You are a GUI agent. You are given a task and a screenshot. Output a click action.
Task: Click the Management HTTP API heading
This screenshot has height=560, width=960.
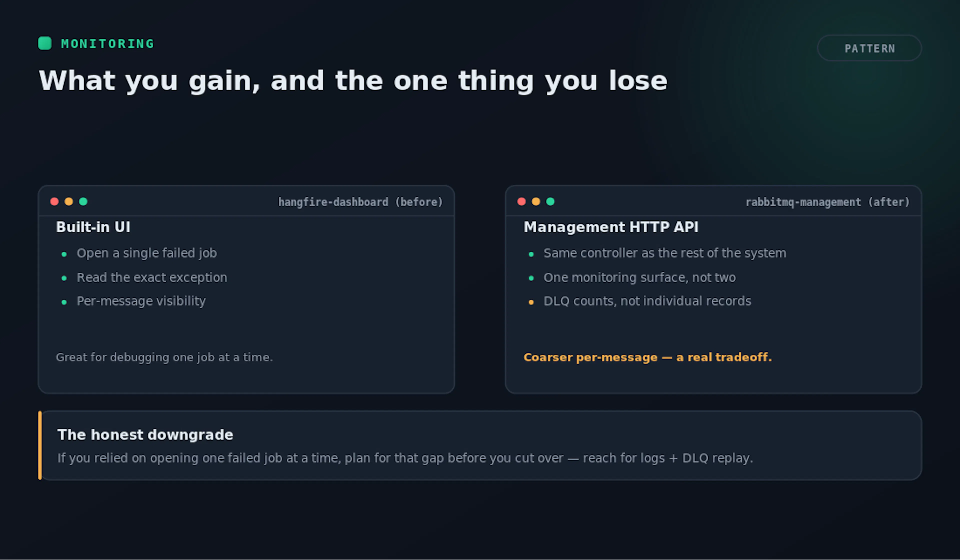611,227
